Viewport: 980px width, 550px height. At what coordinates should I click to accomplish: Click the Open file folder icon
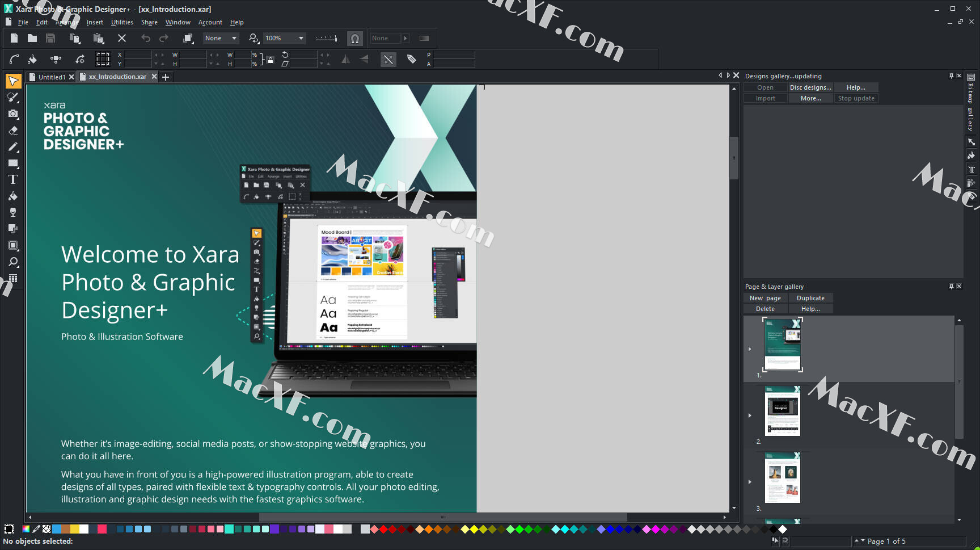32,38
